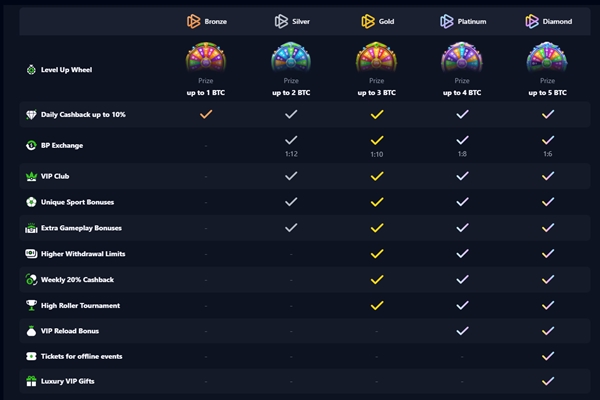
Task: Click the Gold Daily Cashback yellow checkmark
Action: pos(377,114)
